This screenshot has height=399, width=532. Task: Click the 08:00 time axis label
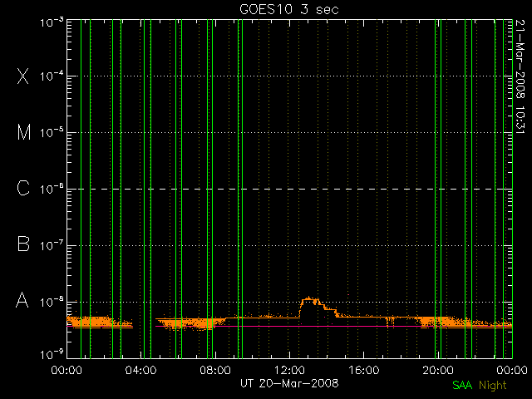tap(215, 370)
